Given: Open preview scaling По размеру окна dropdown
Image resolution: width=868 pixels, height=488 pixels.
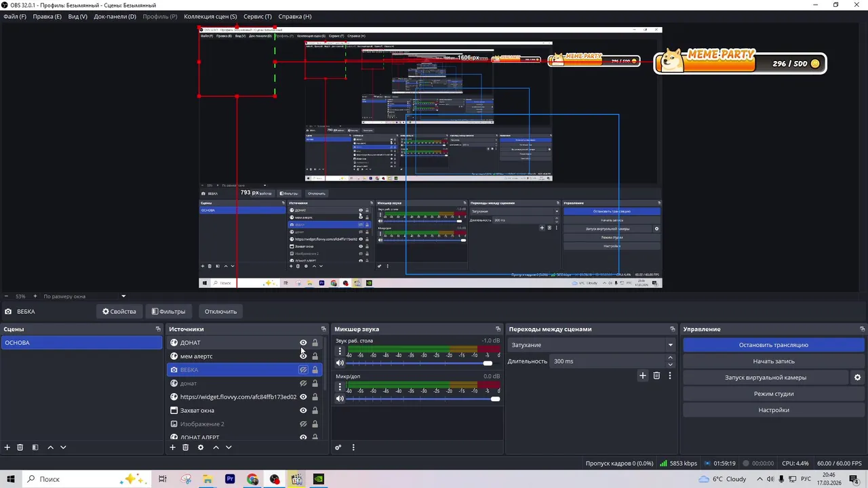Looking at the screenshot, I should (84, 296).
